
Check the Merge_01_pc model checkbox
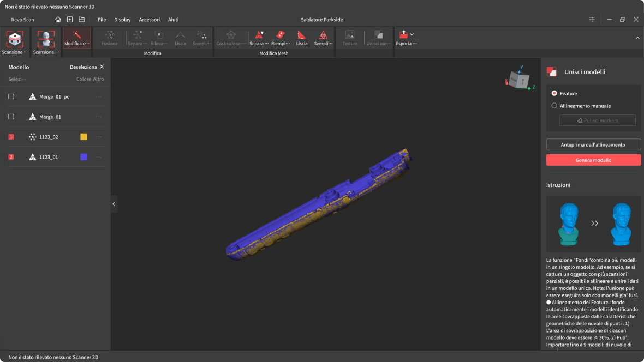pyautogui.click(x=11, y=96)
